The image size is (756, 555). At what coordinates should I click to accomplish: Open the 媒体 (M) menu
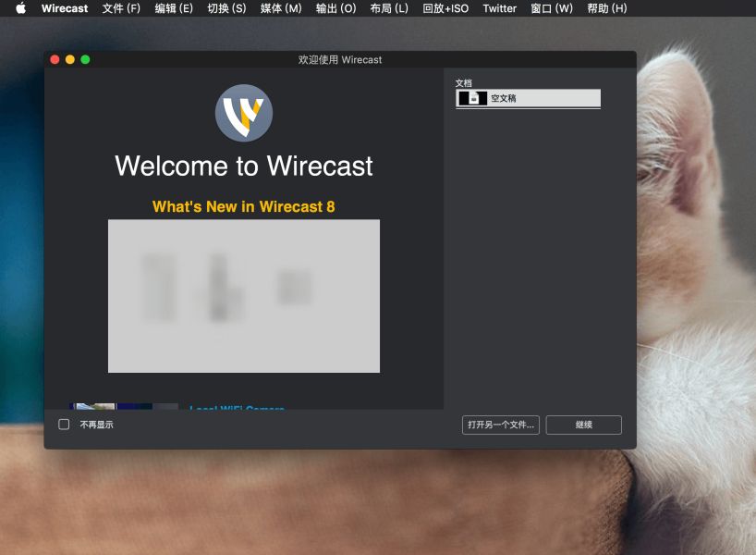(x=281, y=8)
